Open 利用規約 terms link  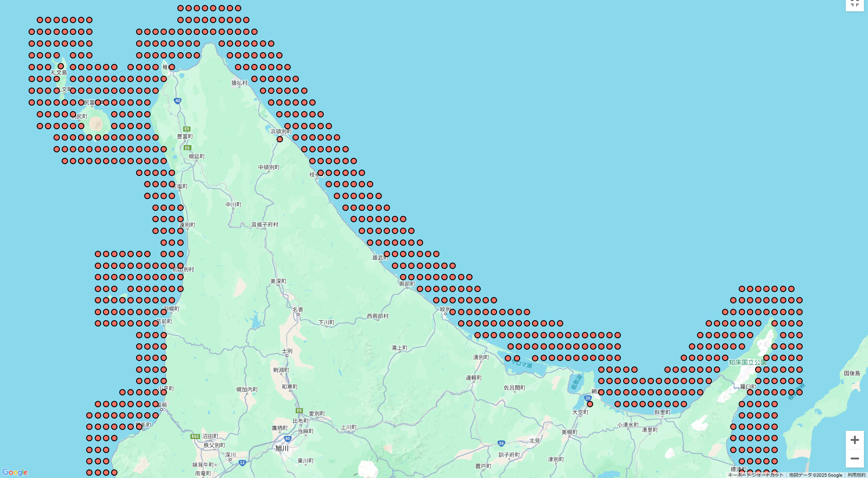tap(857, 475)
